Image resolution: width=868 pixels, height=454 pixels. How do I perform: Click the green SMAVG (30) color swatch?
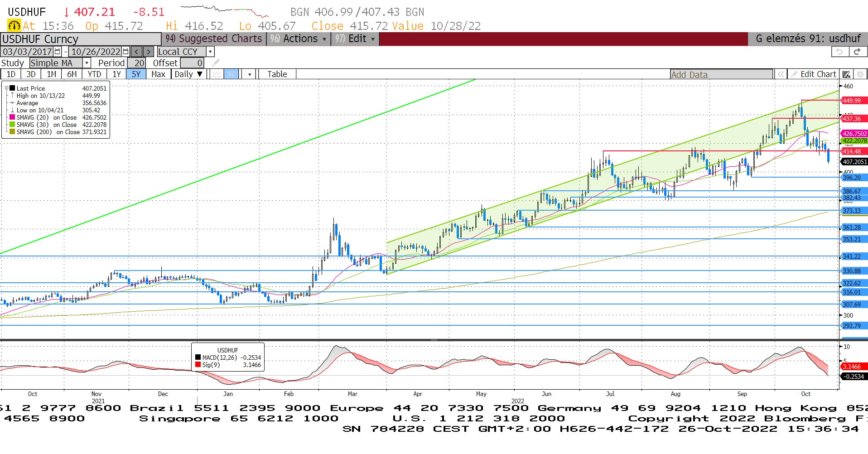(x=12, y=125)
